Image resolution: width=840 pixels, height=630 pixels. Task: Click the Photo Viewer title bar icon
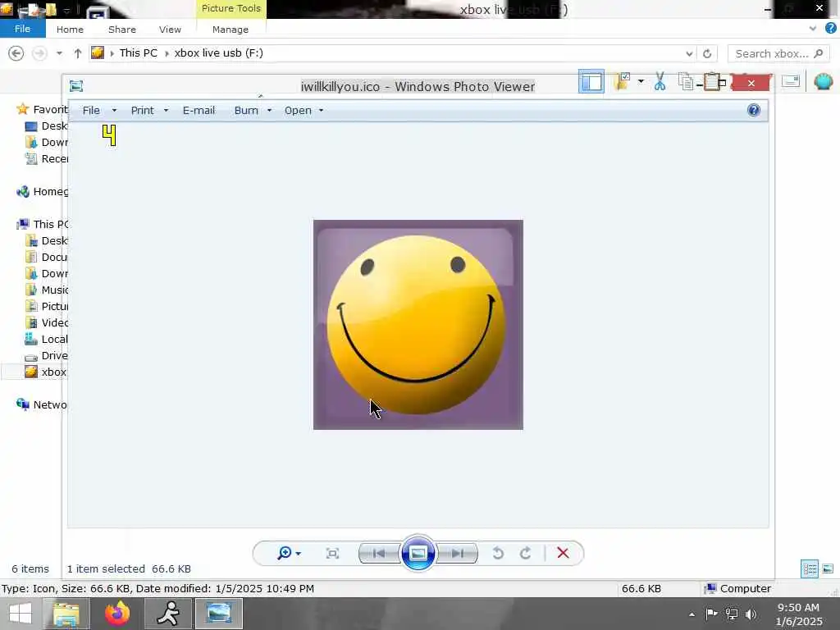76,85
